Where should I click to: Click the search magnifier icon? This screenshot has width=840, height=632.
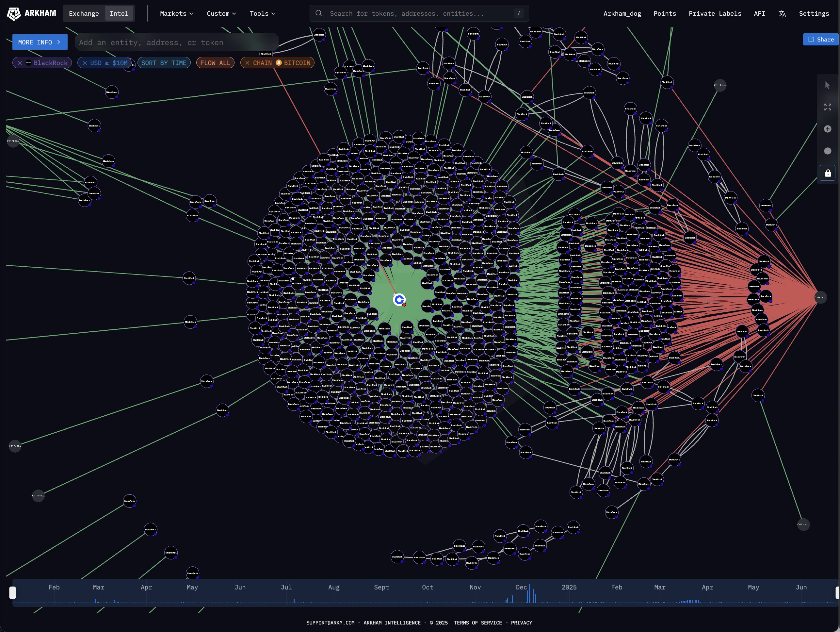pos(319,13)
